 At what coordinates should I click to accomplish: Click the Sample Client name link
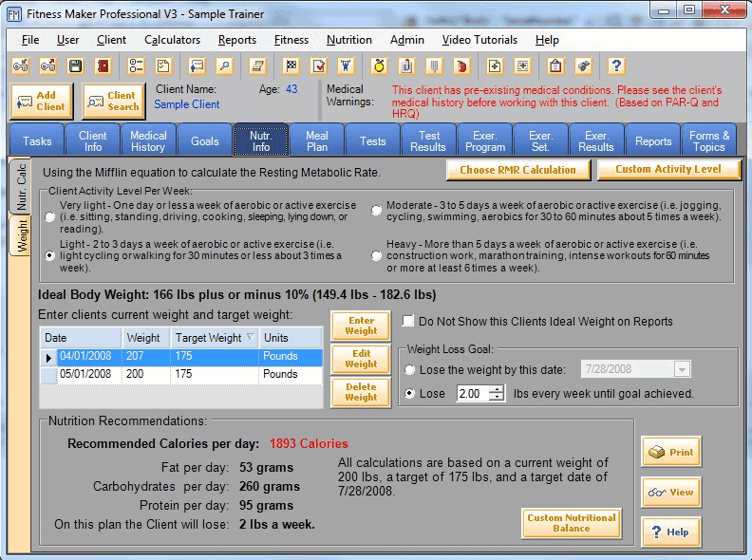(186, 104)
